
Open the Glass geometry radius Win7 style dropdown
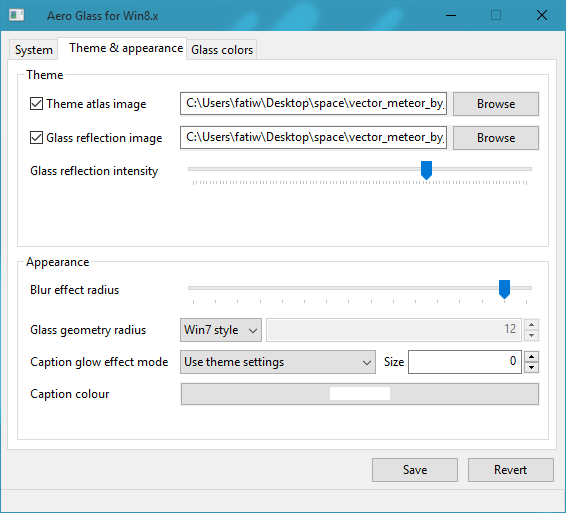[x=221, y=330]
